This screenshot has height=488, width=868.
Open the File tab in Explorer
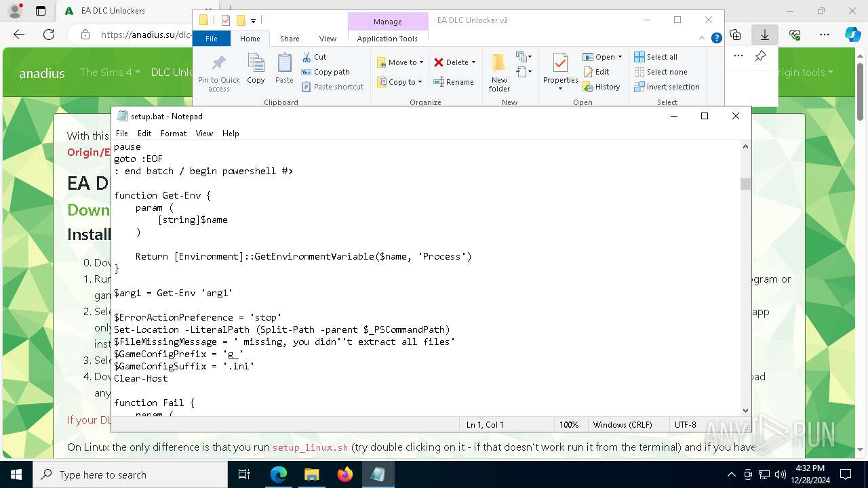coord(212,39)
